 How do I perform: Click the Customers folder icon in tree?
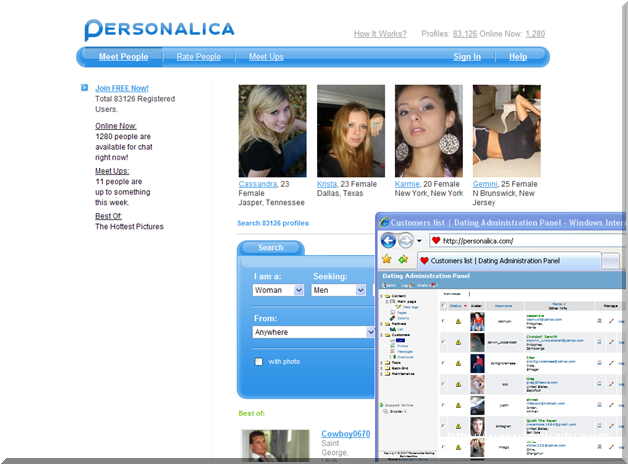(387, 335)
